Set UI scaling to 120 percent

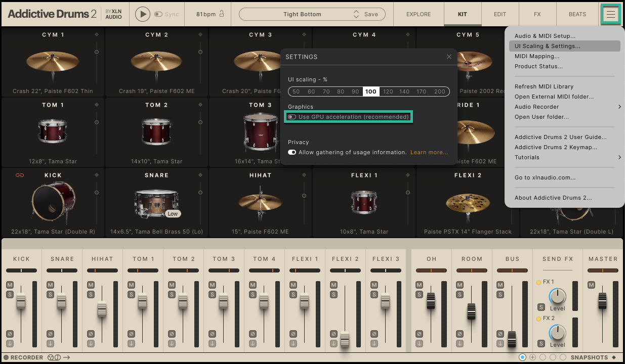[388, 92]
